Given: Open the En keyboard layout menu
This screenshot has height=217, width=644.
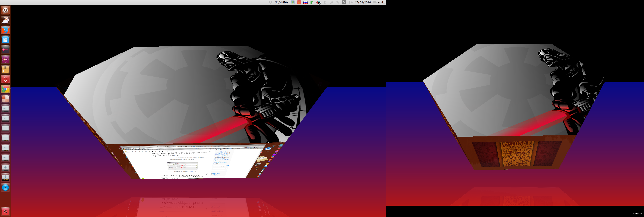Looking at the screenshot, I should click(344, 2).
